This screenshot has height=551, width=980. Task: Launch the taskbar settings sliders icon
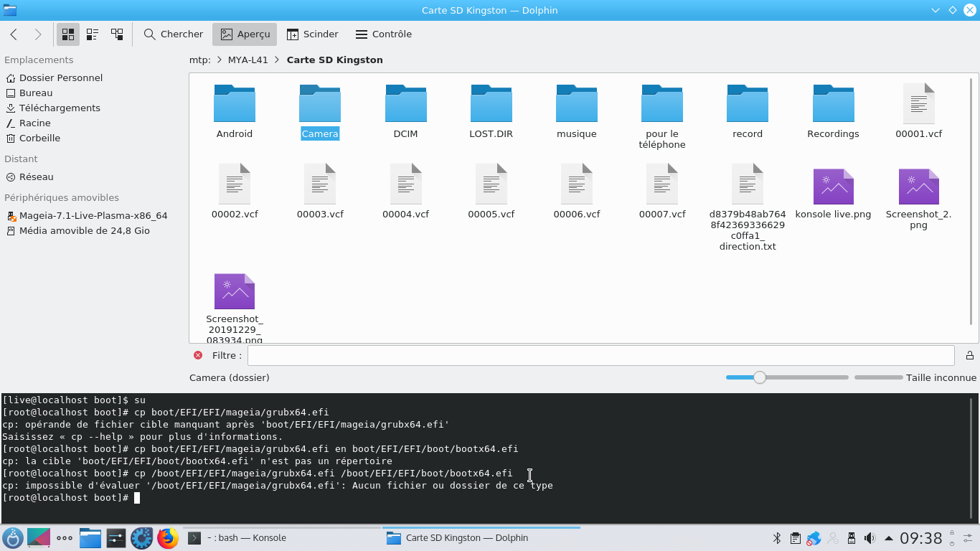(x=116, y=538)
